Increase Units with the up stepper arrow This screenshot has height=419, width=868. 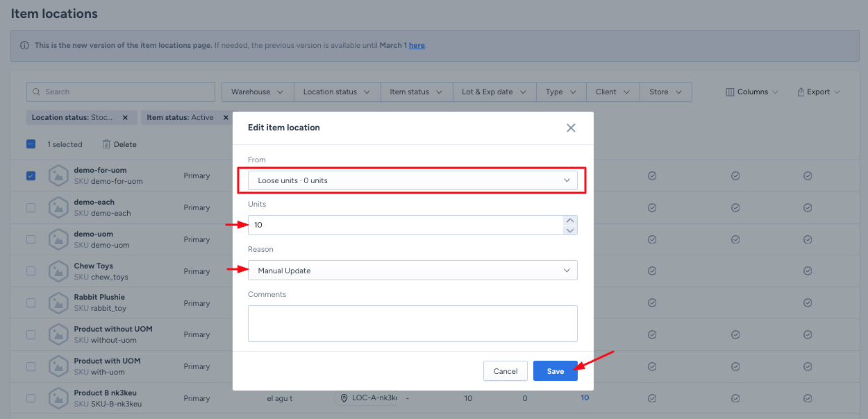tap(570, 220)
